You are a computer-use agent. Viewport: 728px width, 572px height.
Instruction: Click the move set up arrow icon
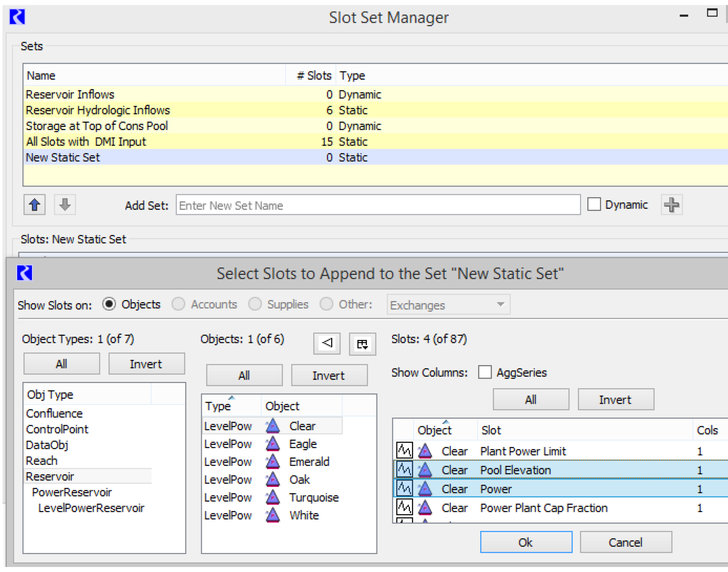click(x=34, y=205)
